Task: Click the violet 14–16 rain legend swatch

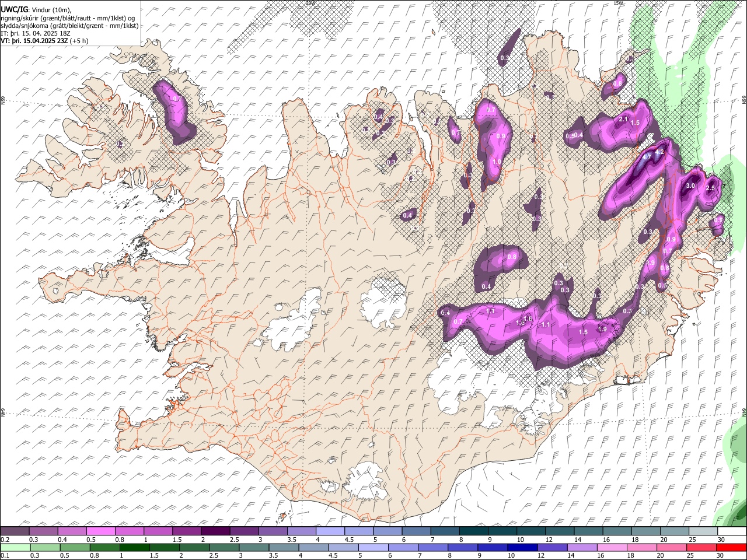Action: [x=582, y=547]
